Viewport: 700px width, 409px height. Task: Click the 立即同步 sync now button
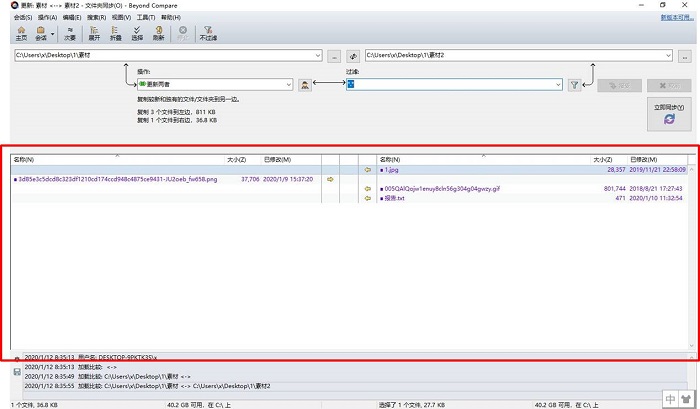click(x=669, y=113)
